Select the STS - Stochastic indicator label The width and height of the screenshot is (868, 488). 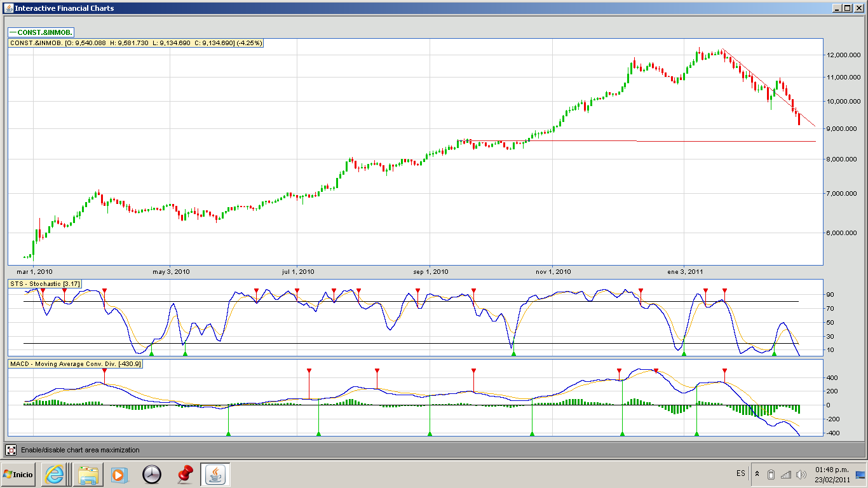44,283
